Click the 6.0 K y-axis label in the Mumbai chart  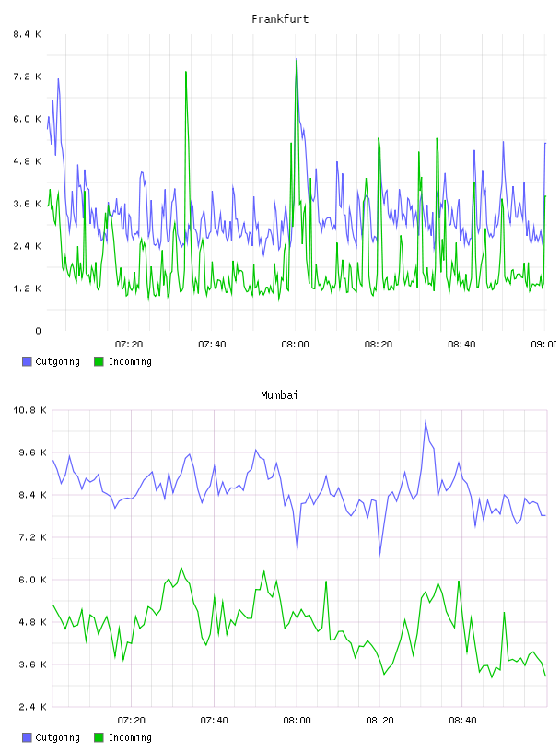tap(32, 580)
